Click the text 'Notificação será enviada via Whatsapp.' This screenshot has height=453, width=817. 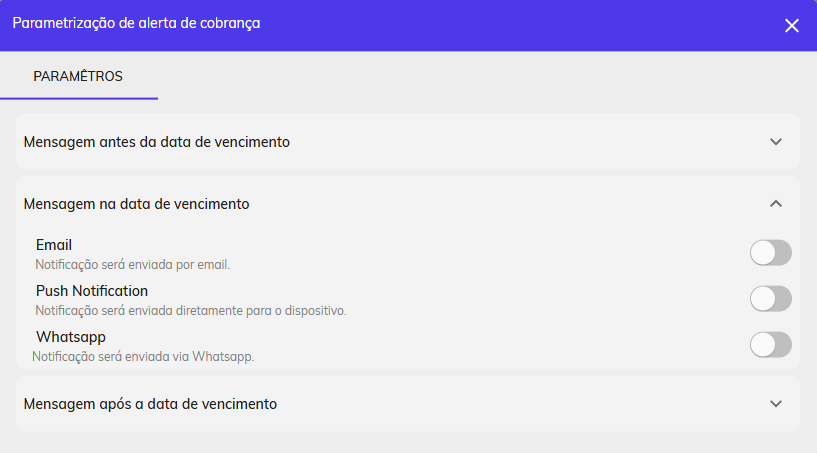coord(143,357)
